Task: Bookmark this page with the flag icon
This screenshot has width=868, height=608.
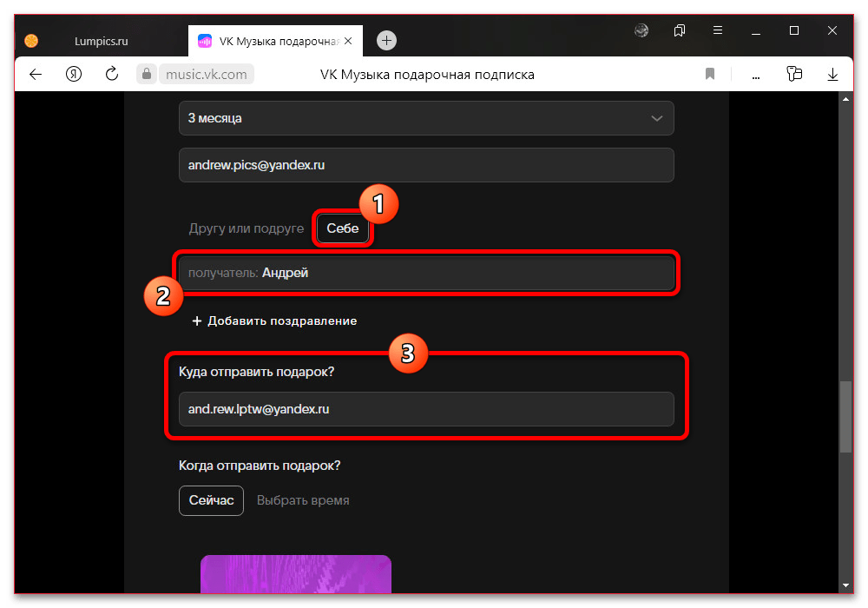Action: pos(710,74)
